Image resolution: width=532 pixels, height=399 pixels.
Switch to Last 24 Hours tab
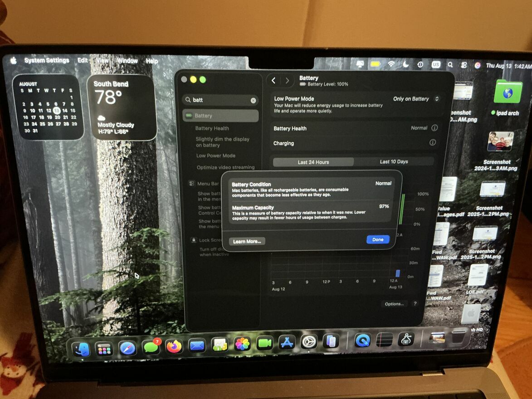pos(313,162)
